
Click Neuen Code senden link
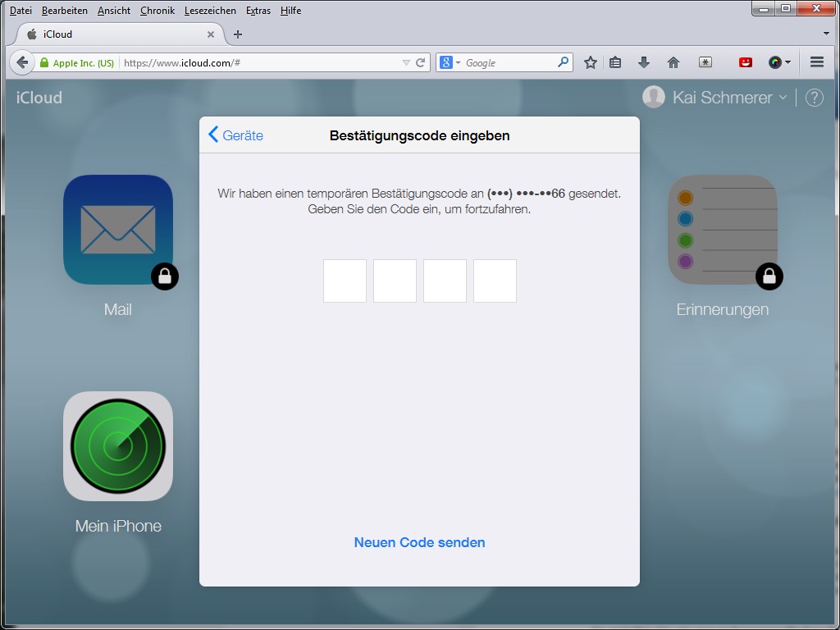point(419,542)
